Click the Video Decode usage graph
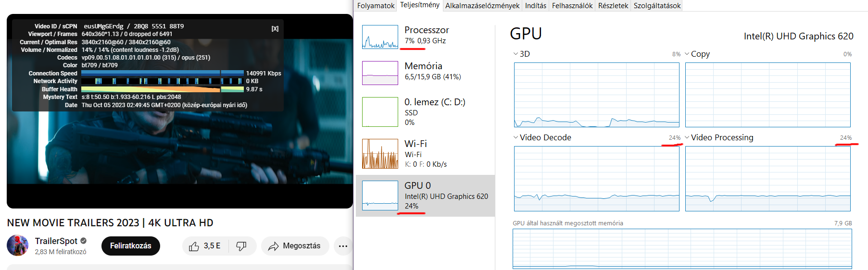 click(597, 179)
